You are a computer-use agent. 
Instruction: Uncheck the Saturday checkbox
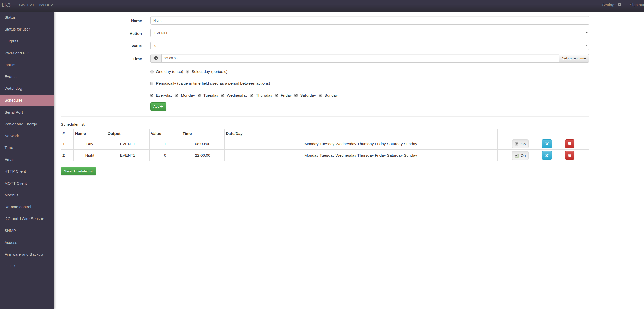click(x=296, y=95)
